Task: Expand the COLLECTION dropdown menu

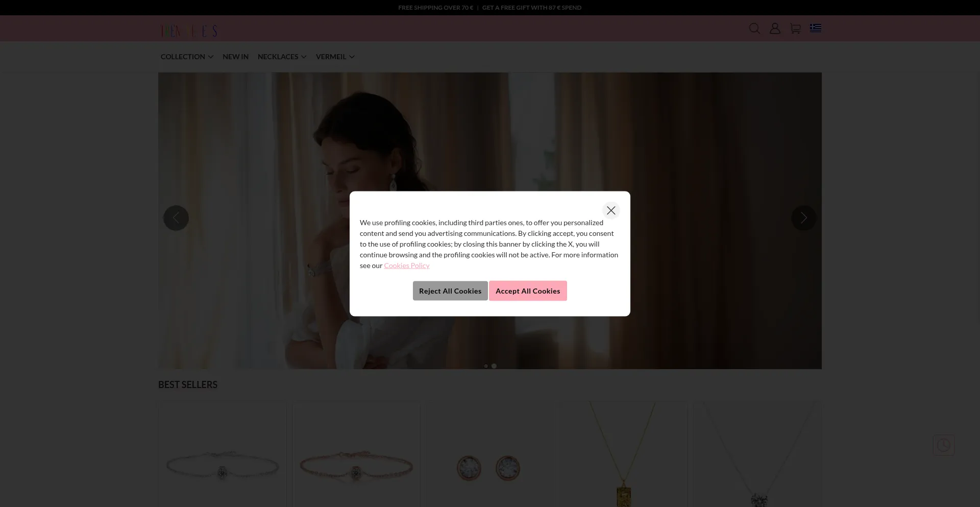Action: point(187,57)
